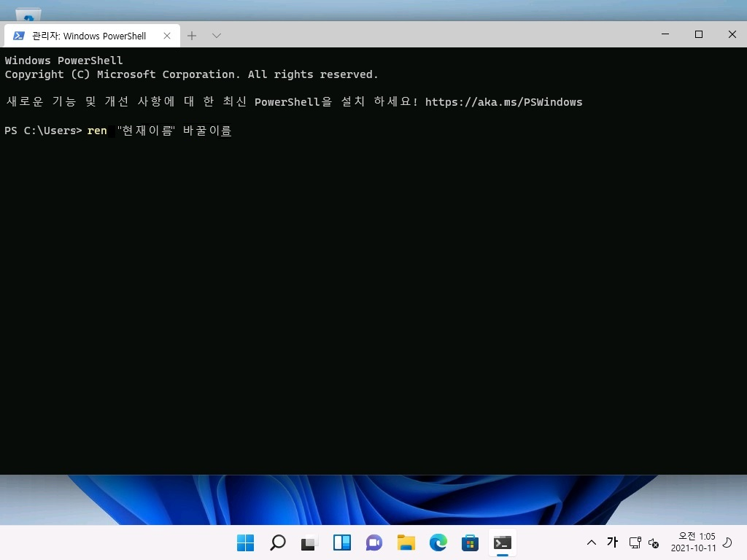Open Teams Chat from the taskbar

point(374,542)
